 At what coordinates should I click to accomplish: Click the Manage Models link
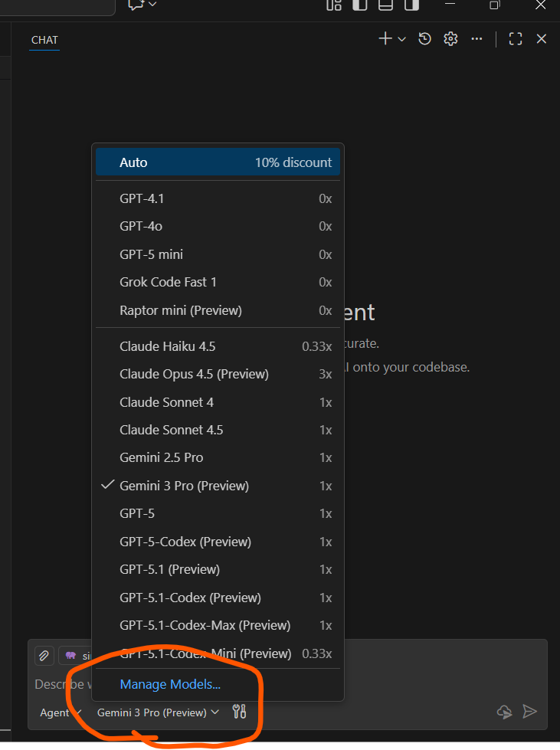click(x=170, y=684)
